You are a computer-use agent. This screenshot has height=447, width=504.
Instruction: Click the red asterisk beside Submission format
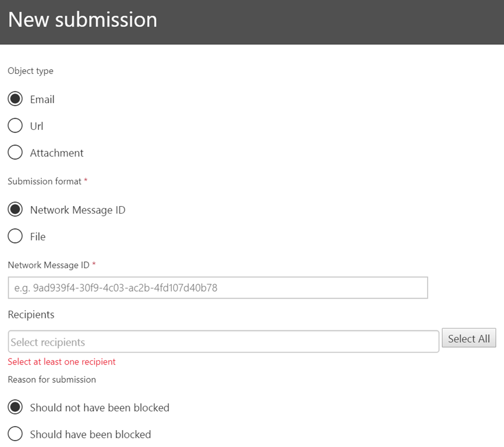click(x=86, y=181)
